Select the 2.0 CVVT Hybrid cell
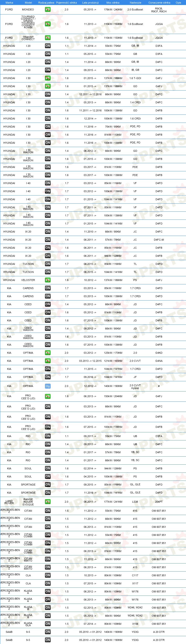 (135, 386)
